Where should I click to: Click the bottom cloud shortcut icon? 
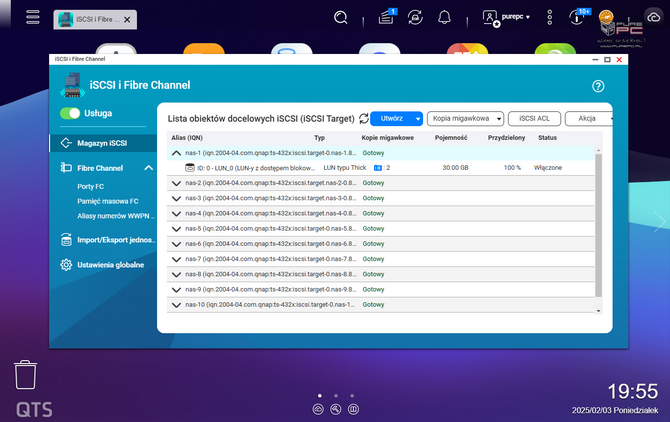click(x=318, y=409)
